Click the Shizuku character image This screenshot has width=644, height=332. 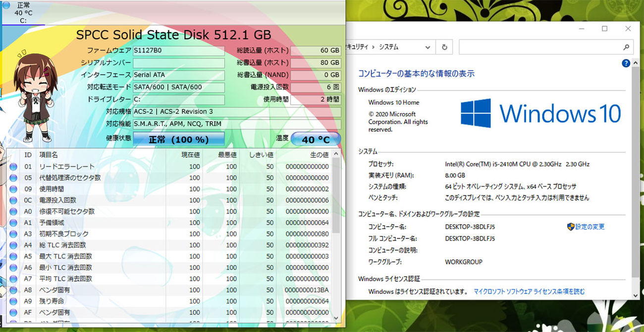35,95
